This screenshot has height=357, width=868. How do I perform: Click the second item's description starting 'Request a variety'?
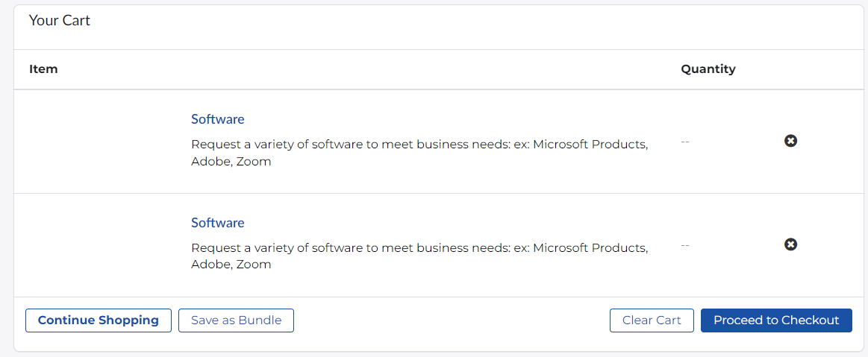point(419,256)
